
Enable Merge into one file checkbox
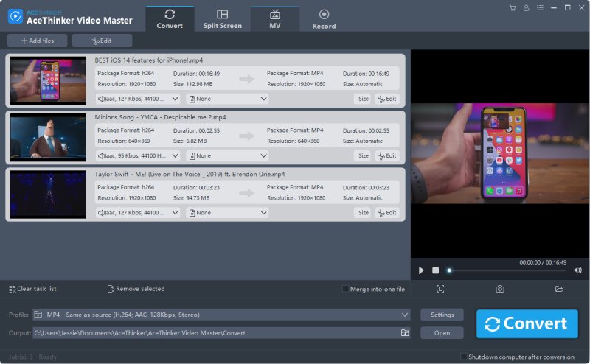(345, 289)
